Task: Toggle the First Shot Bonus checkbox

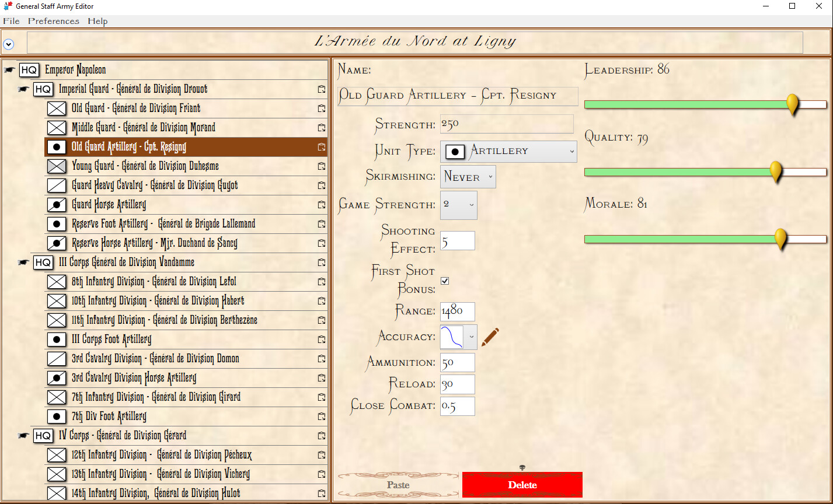Action: point(445,281)
